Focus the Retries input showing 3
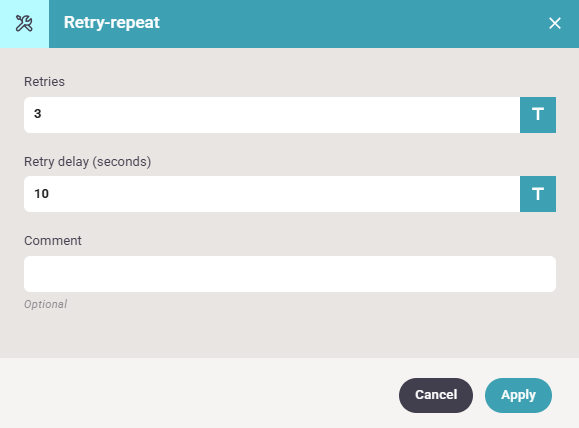 point(272,115)
